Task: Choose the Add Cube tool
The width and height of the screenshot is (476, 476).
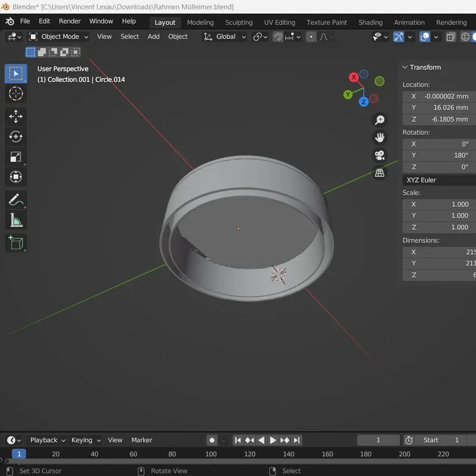Action: click(15, 242)
